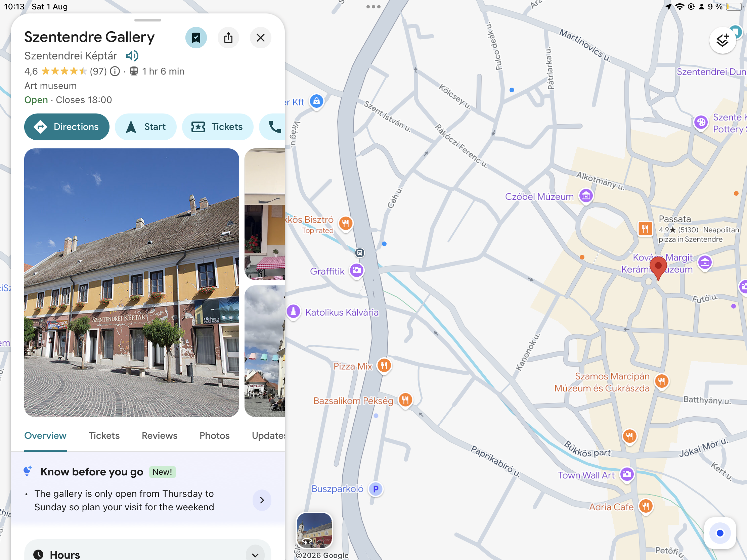Tap 'Open · Closes 18:00' hours text
The width and height of the screenshot is (747, 560).
click(68, 100)
